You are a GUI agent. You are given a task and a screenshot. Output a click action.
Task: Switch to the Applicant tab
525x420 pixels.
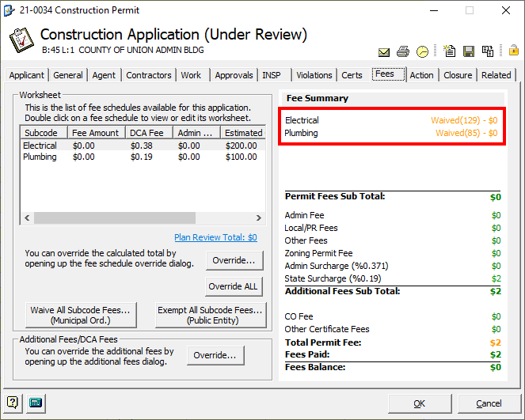(x=26, y=75)
